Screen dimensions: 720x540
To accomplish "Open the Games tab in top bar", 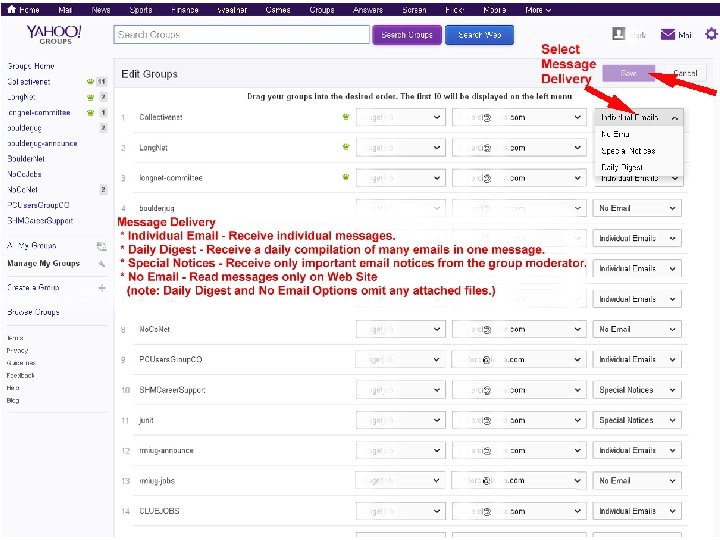I will tap(278, 10).
